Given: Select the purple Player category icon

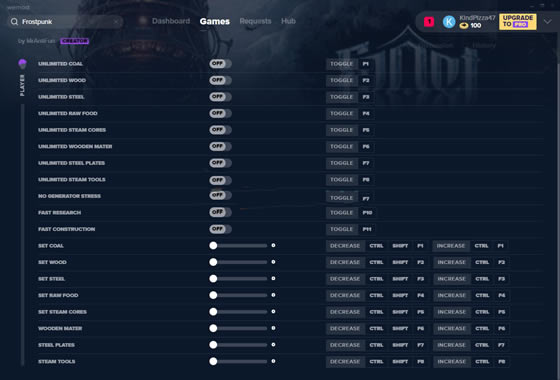Looking at the screenshot, I should coord(22,64).
